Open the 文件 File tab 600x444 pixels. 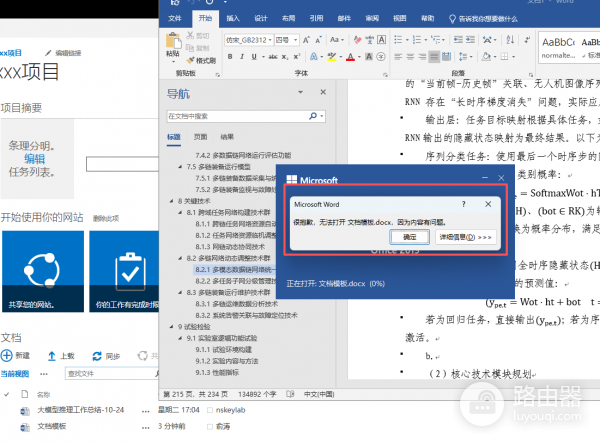pos(175,18)
